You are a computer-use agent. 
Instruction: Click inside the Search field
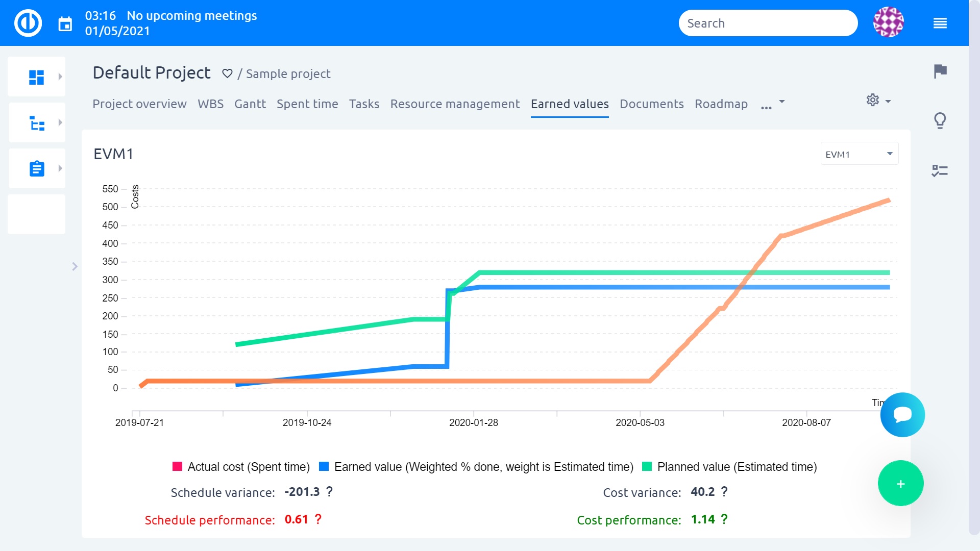768,23
